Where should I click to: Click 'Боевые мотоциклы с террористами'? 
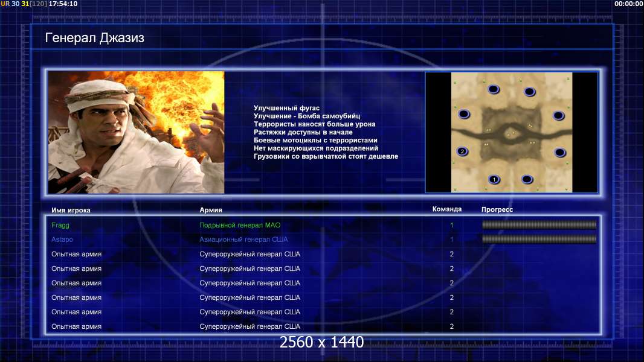point(315,140)
